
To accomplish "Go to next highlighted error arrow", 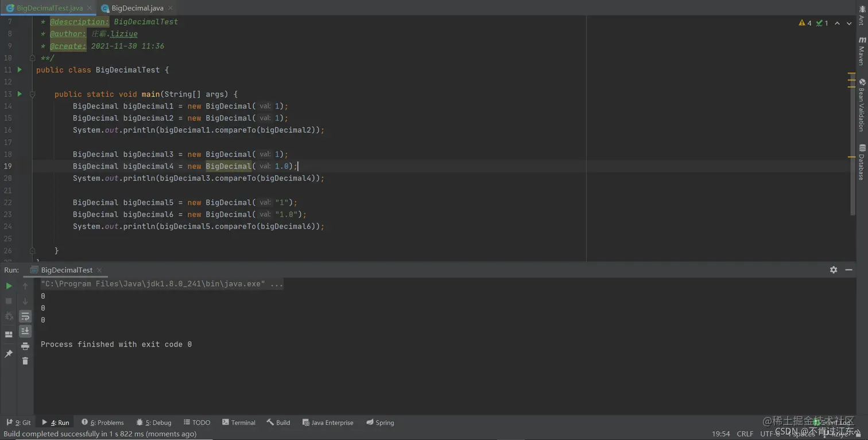I will 849,23.
